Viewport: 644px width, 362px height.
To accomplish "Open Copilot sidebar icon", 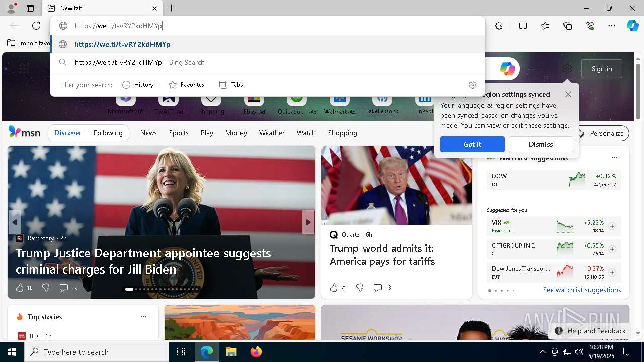I will tap(633, 26).
